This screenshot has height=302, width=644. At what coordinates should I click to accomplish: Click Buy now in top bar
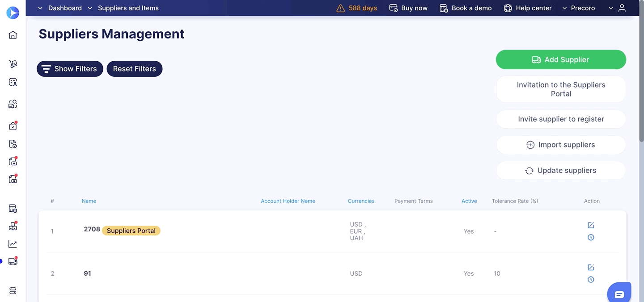pos(408,8)
